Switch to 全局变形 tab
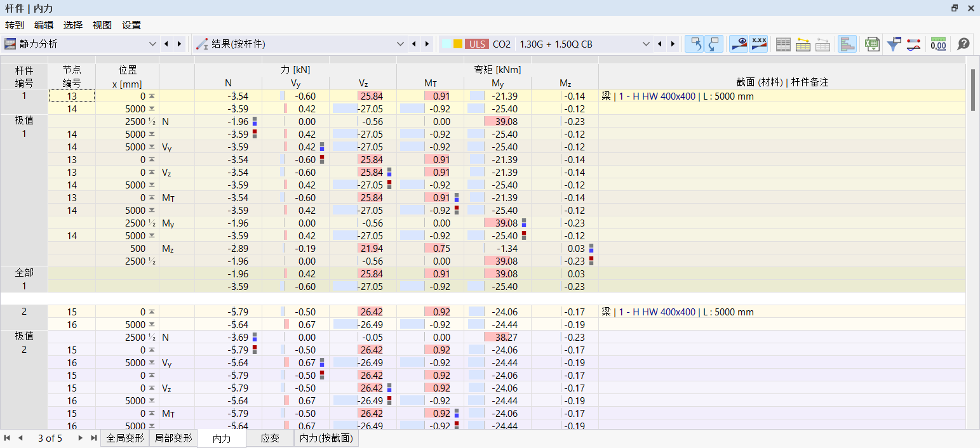Viewport: 980px width, 448px height. pyautogui.click(x=124, y=438)
